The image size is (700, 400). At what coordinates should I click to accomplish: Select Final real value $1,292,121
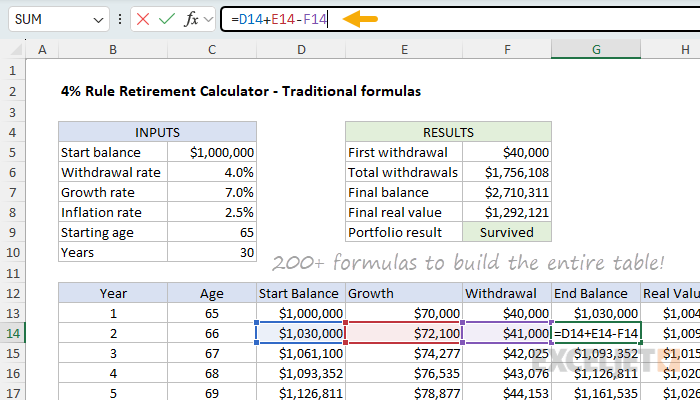(x=507, y=212)
